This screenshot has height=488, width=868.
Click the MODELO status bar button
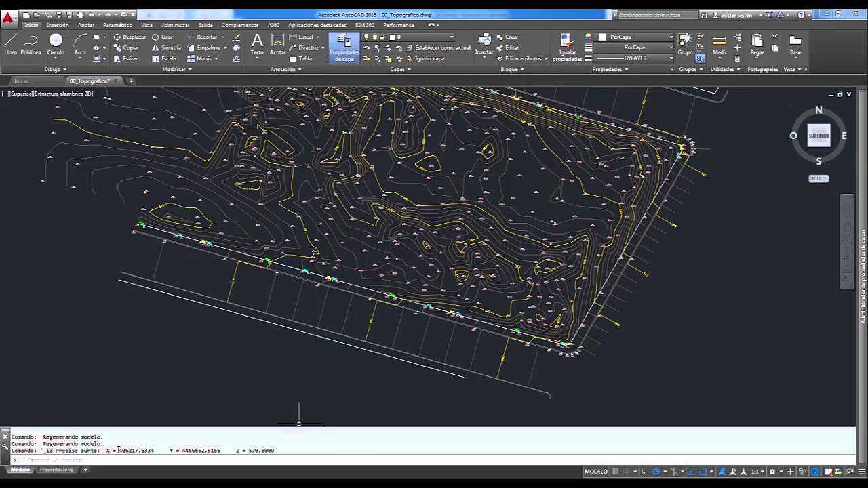click(x=596, y=472)
